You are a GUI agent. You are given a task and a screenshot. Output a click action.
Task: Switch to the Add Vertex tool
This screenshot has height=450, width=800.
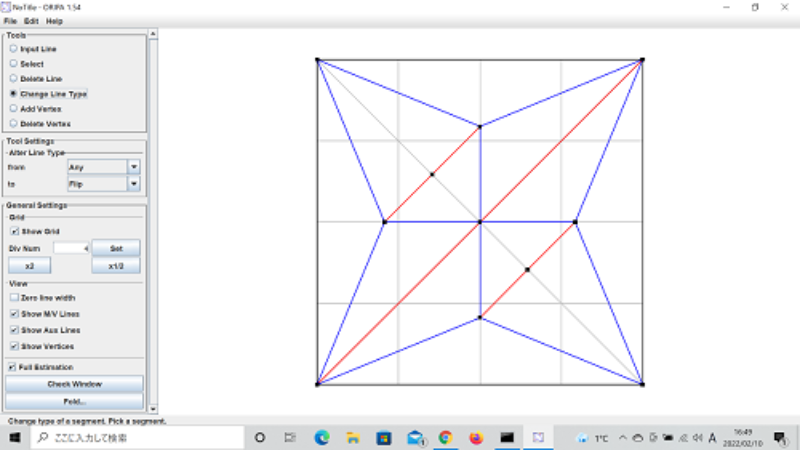[13, 108]
